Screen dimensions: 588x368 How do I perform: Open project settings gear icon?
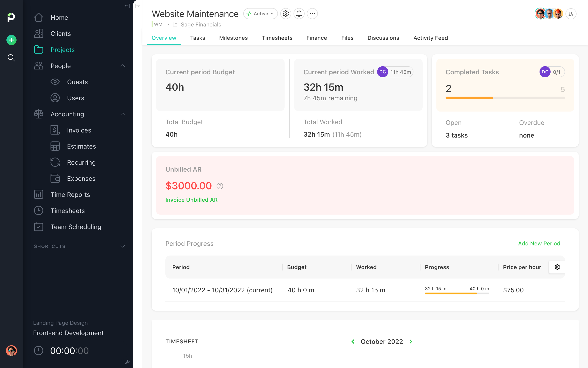286,14
